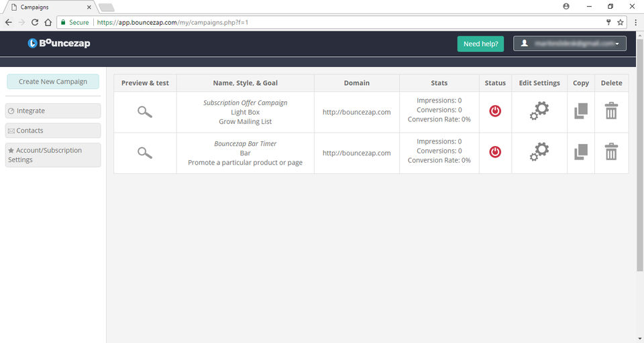Open Contacts from the sidebar

pos(53,131)
